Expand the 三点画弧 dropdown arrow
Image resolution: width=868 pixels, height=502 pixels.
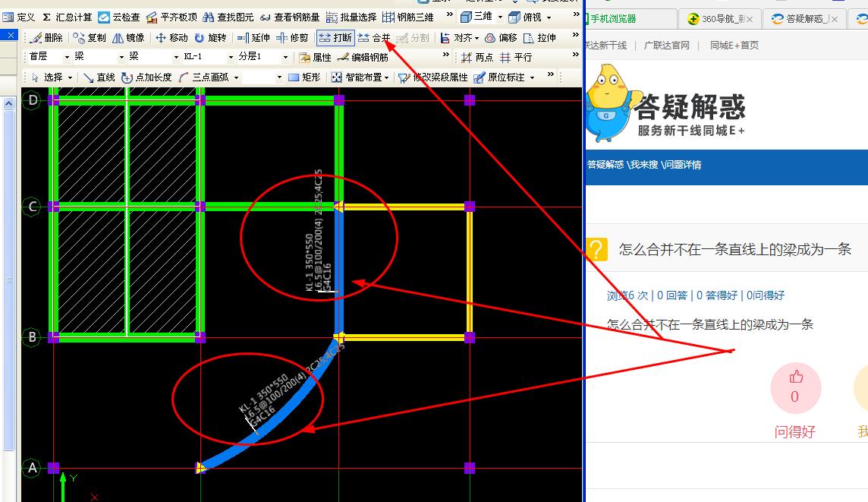(237, 77)
